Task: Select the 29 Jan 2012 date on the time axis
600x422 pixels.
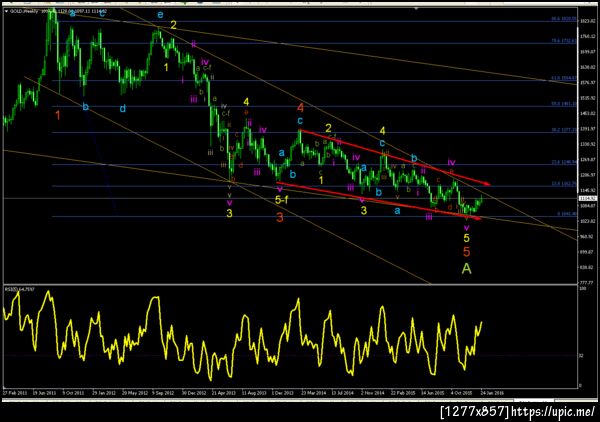Action: (103, 393)
